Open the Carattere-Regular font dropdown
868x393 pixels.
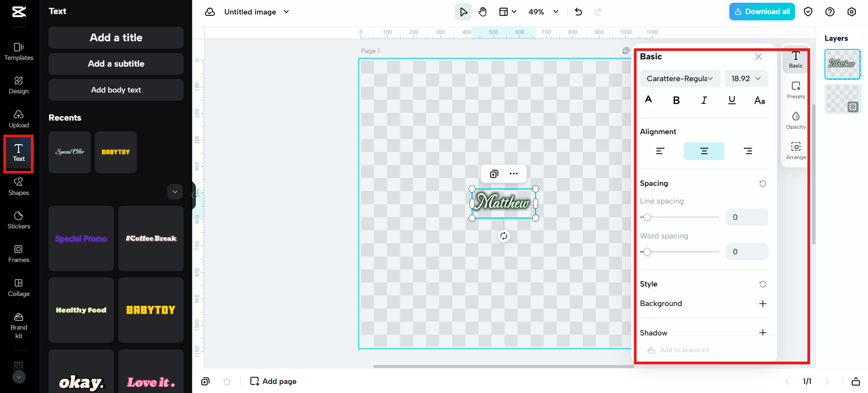point(679,78)
